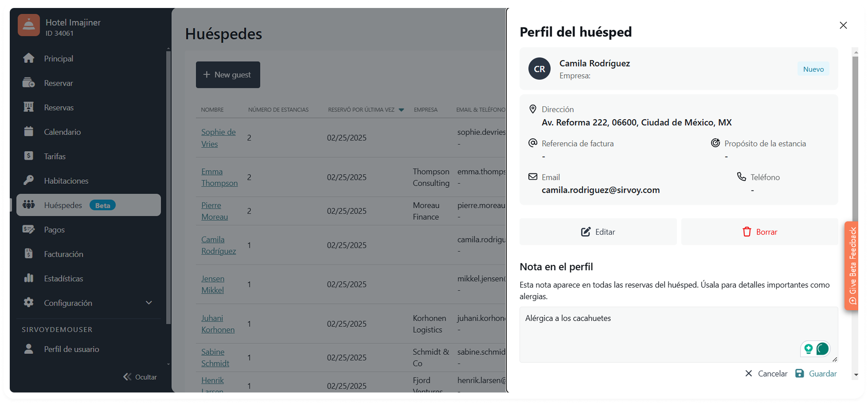The height and width of the screenshot is (404, 868).
Task: Click the Habitaciones key icon
Action: (x=29, y=180)
